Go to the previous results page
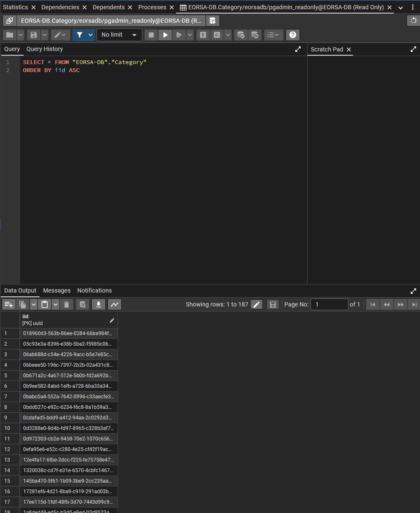 coord(386,304)
